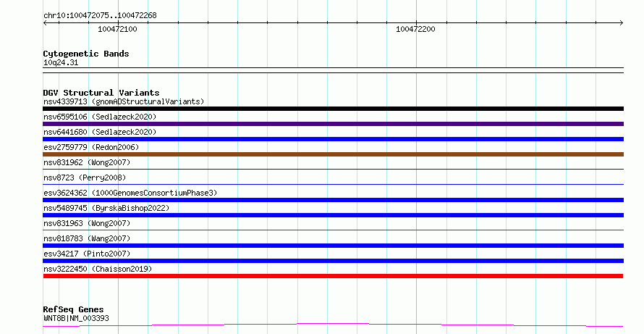Select the red nsv3222450 variant bar
The width and height of the screenshot is (644, 334).
coord(333,276)
